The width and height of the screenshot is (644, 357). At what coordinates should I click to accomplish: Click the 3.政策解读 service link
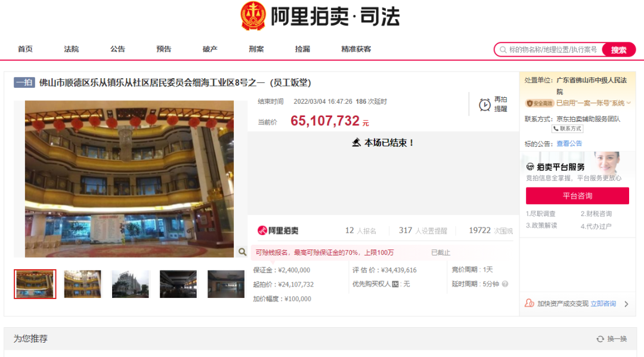click(x=541, y=226)
